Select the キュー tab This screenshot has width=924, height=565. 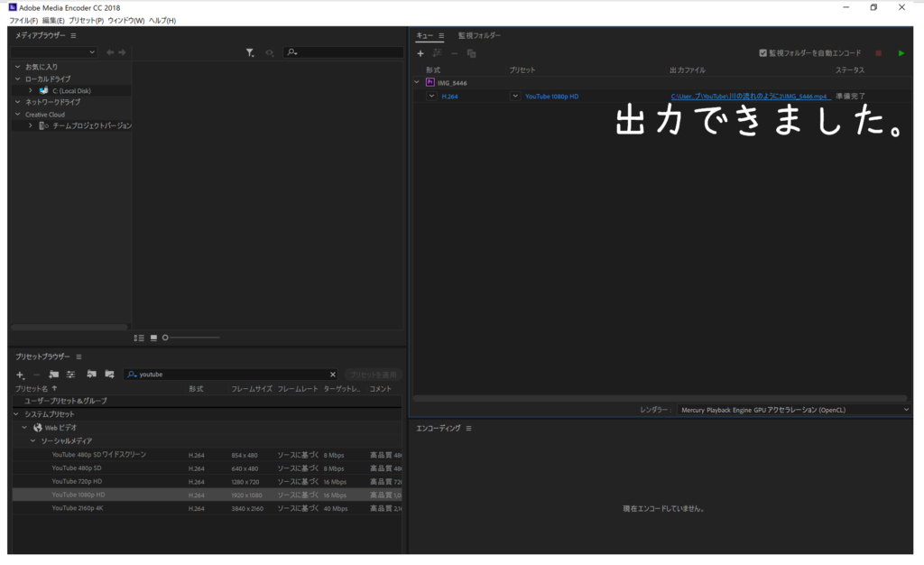click(424, 35)
